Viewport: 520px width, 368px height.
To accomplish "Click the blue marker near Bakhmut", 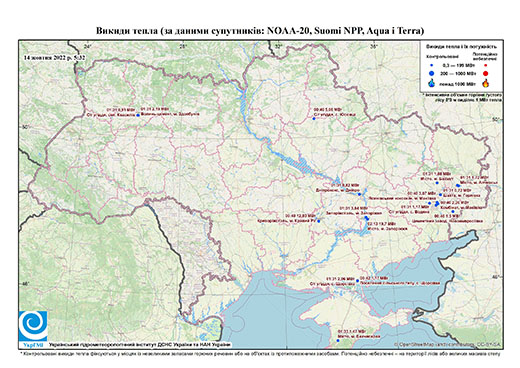I will (437, 183).
